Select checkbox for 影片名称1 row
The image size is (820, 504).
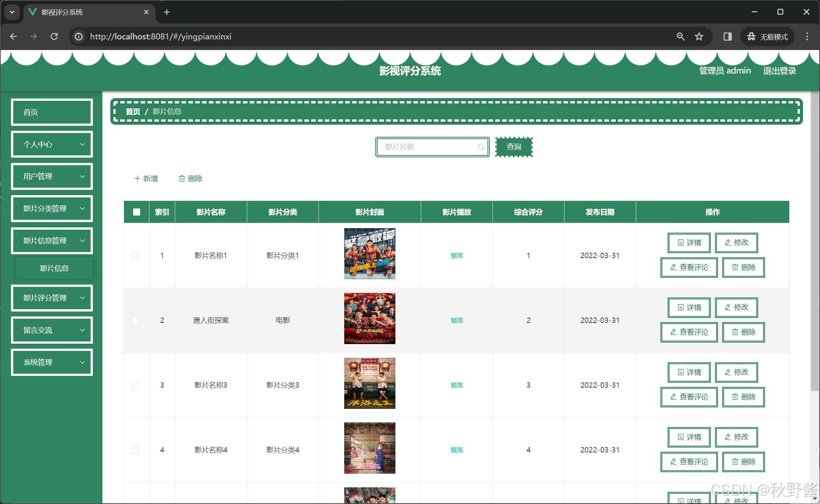(x=135, y=255)
